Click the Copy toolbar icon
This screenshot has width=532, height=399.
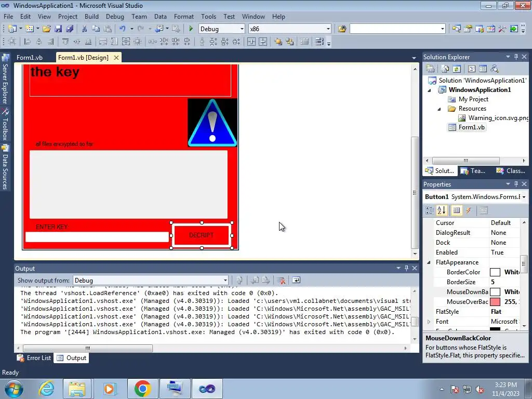(96, 29)
